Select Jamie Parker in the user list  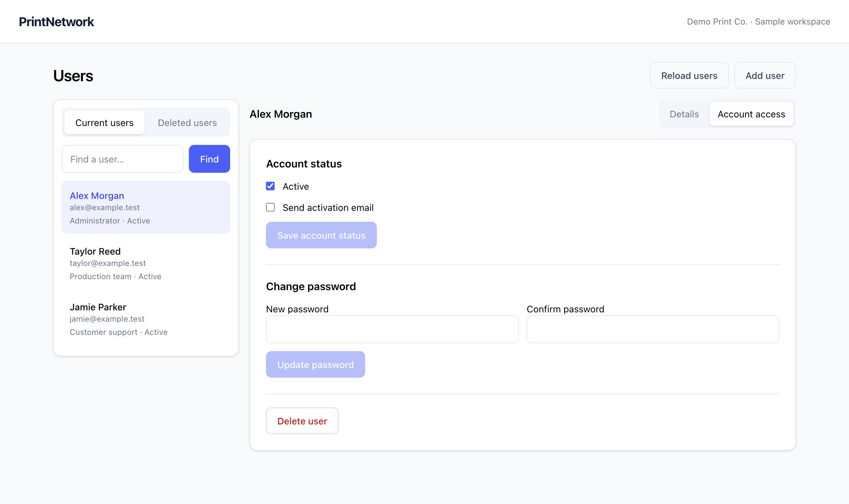[146, 319]
